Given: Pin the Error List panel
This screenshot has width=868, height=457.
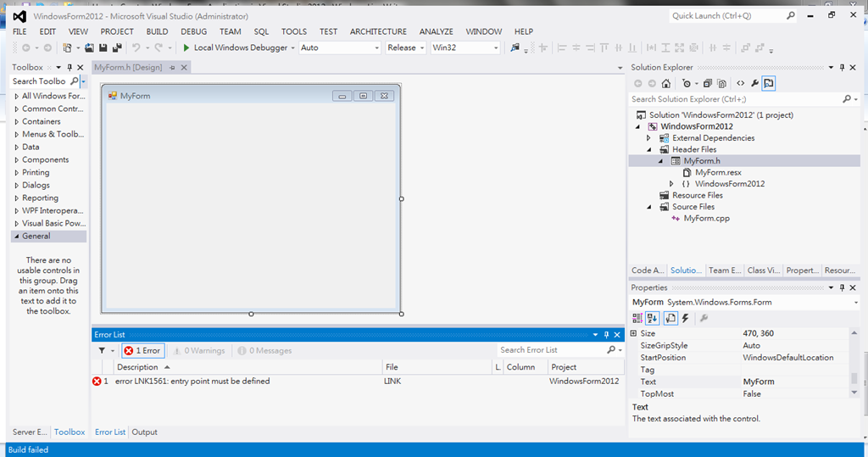Looking at the screenshot, I should point(606,335).
